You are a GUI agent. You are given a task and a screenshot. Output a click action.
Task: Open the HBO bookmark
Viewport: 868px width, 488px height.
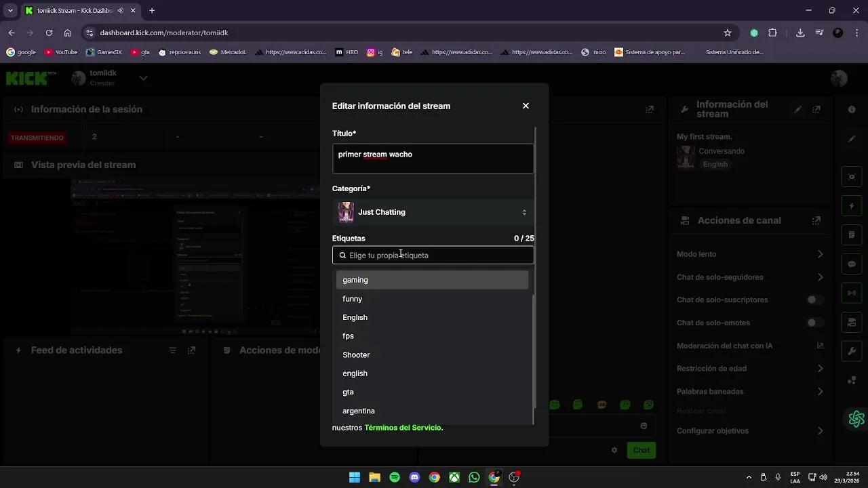[347, 52]
